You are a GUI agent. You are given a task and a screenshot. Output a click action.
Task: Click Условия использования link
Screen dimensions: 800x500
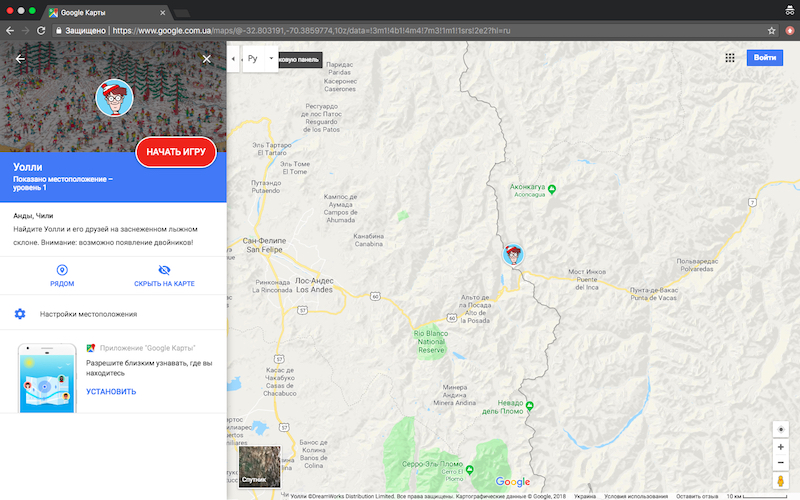tap(636, 496)
